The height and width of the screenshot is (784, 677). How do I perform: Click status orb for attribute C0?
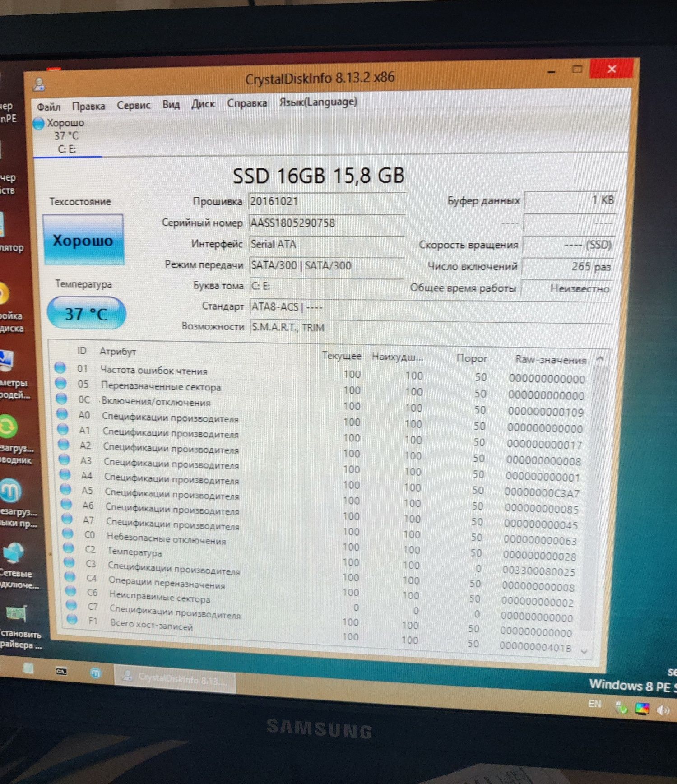pos(68,533)
